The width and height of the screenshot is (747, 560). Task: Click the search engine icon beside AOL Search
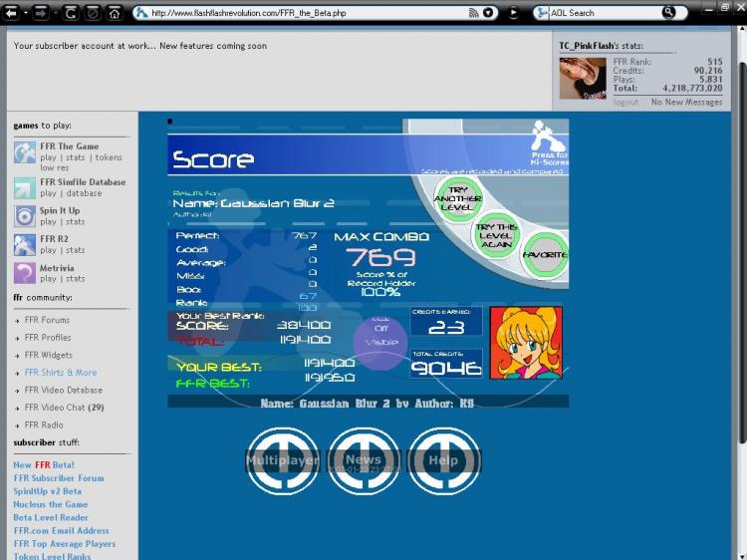(541, 13)
